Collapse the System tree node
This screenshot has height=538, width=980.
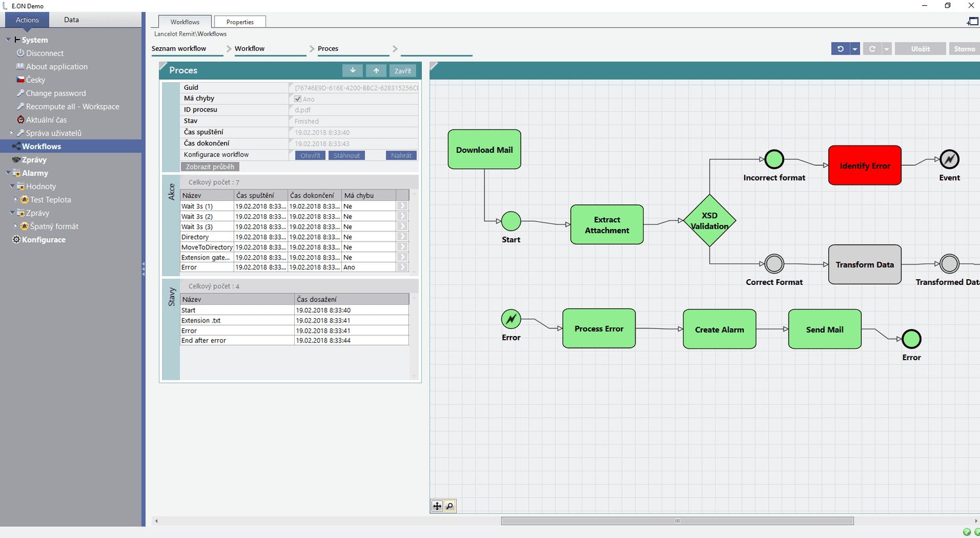(8, 40)
